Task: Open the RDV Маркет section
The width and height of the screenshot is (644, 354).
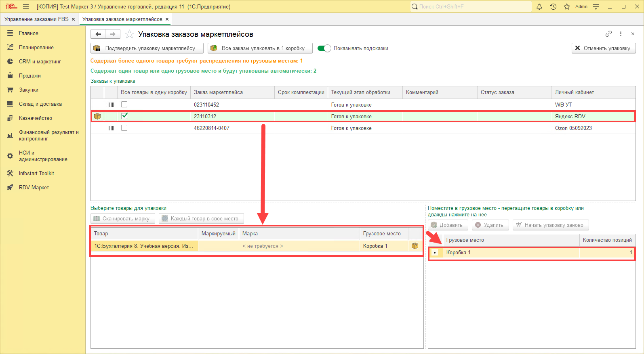Action: click(34, 188)
